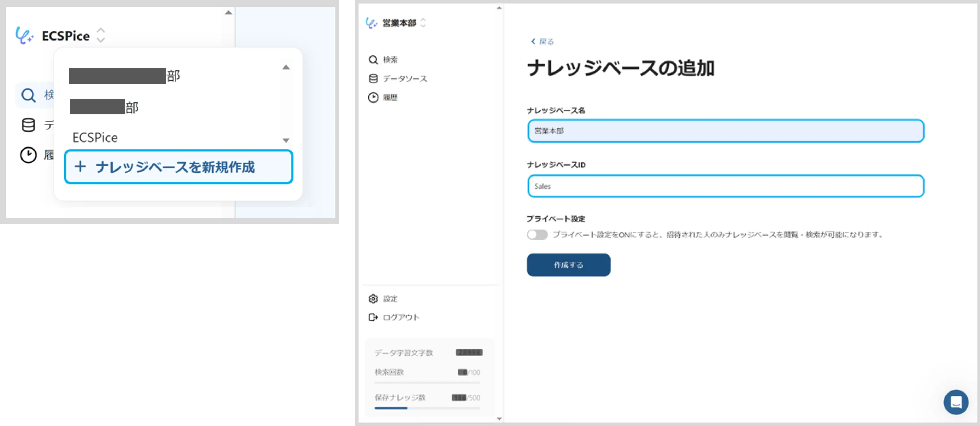This screenshot has height=426, width=980.
Task: Click dropdown list scroll down arrow
Action: coord(286,140)
